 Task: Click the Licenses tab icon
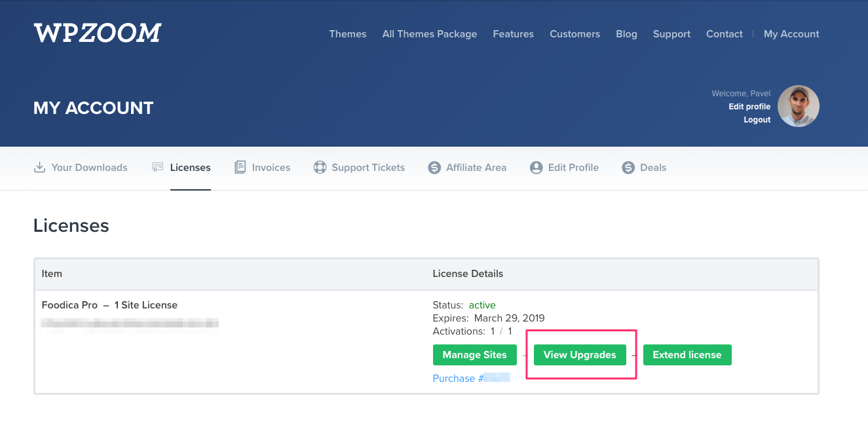(157, 167)
